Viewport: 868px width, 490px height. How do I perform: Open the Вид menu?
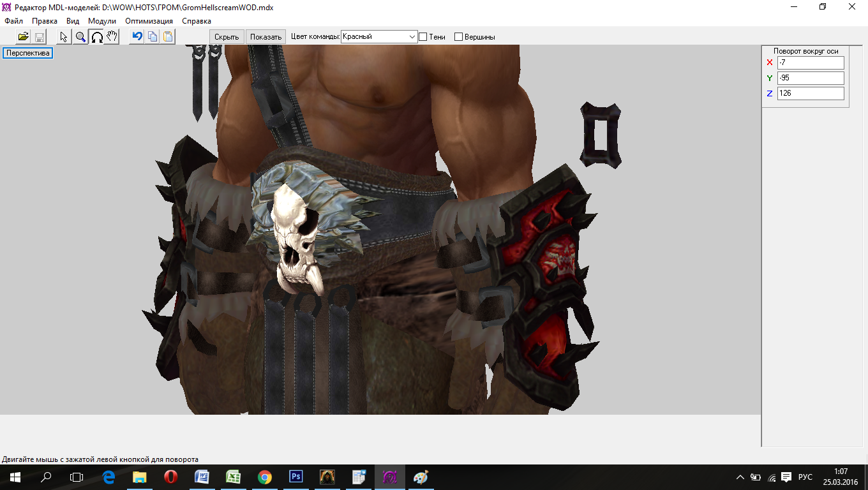pos(73,21)
